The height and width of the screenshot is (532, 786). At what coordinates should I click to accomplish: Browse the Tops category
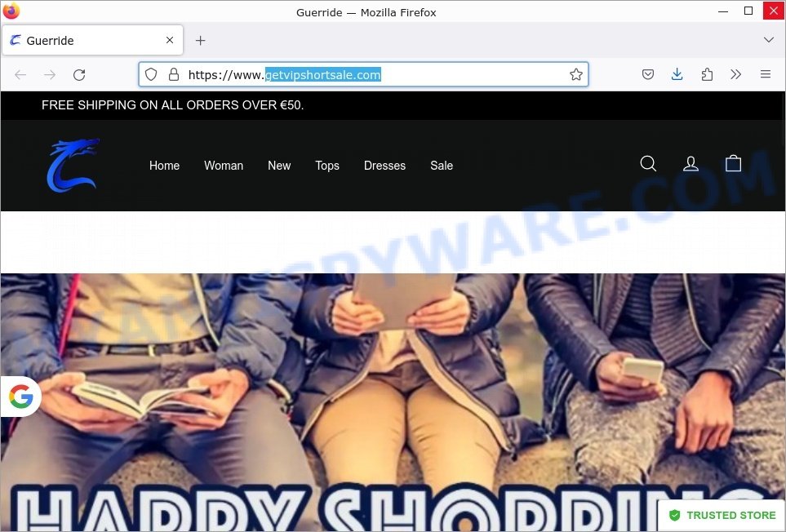tap(327, 166)
